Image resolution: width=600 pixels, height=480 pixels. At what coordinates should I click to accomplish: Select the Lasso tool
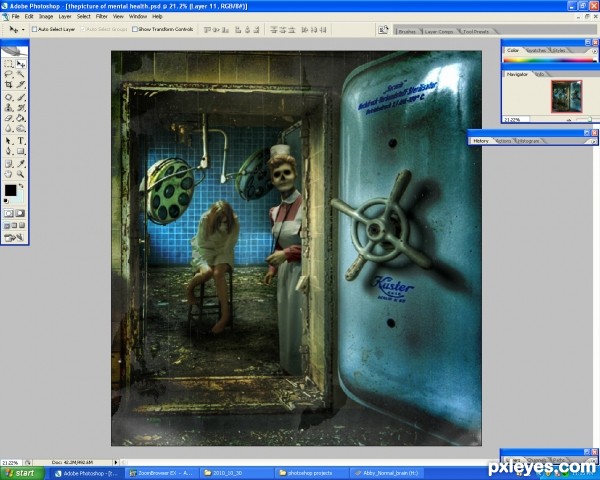[x=9, y=74]
